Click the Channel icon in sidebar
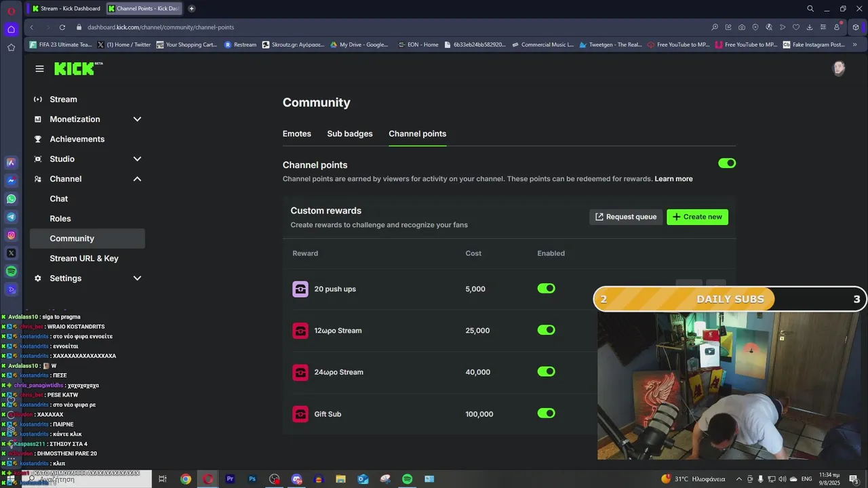Screen dimensions: 868x488 coord(38,179)
